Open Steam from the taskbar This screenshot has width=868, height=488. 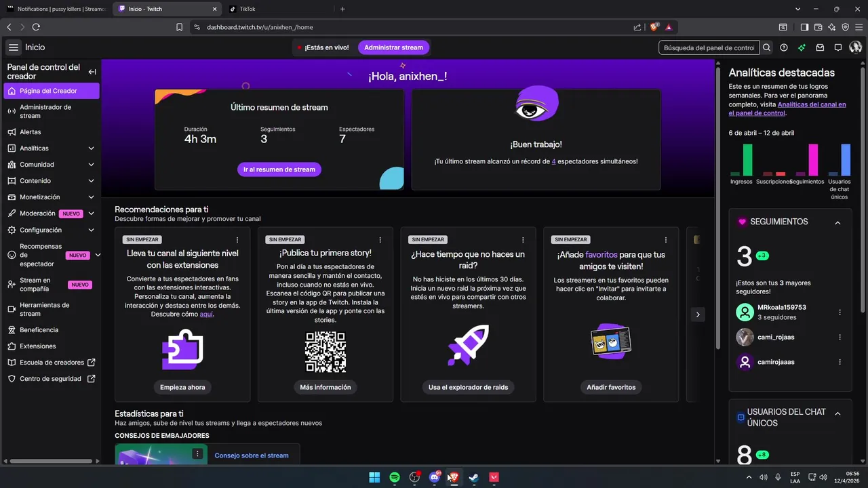[474, 477]
